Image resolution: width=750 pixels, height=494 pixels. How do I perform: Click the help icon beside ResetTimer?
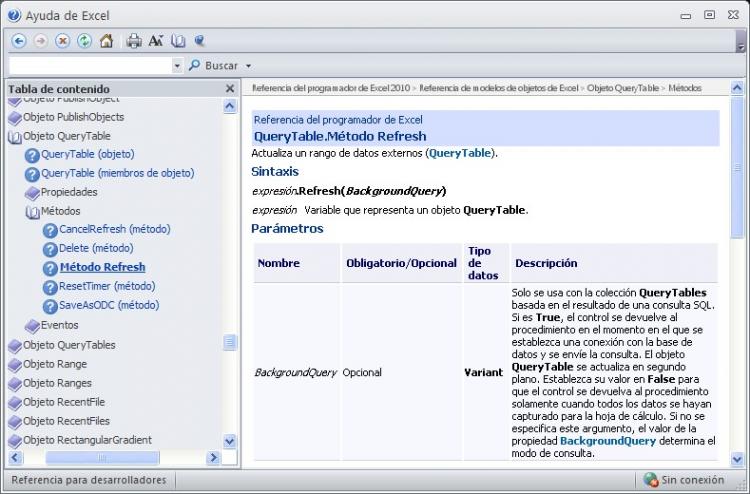click(50, 288)
